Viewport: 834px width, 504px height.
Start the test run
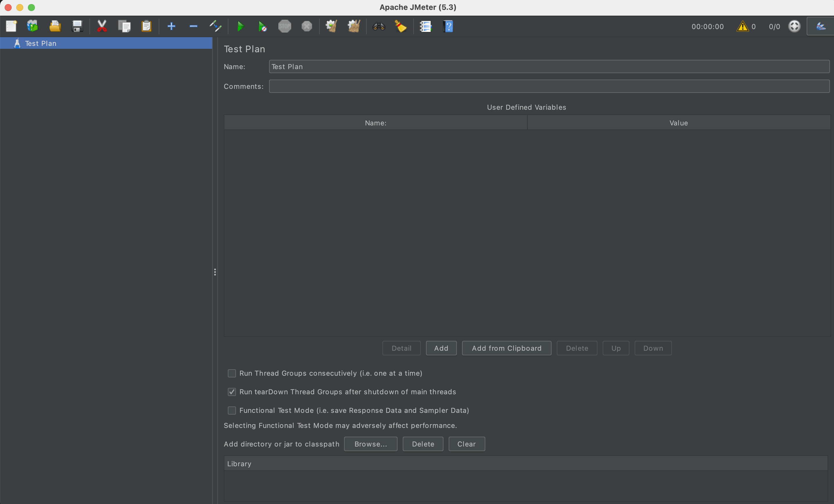point(241,26)
